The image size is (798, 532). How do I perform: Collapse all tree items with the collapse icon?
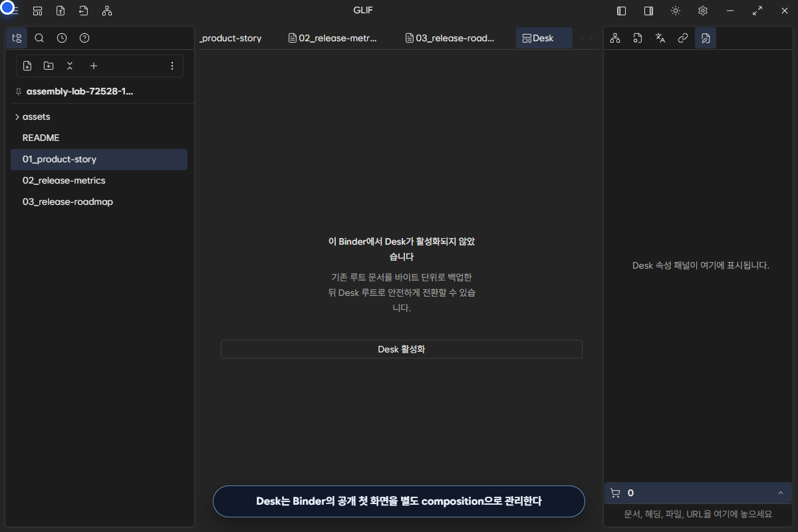coord(70,66)
